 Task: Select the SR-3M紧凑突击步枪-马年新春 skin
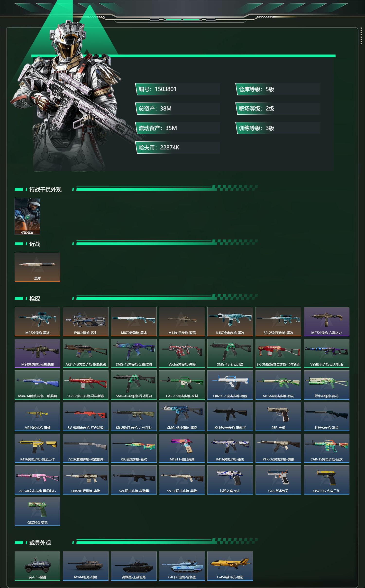(278, 353)
